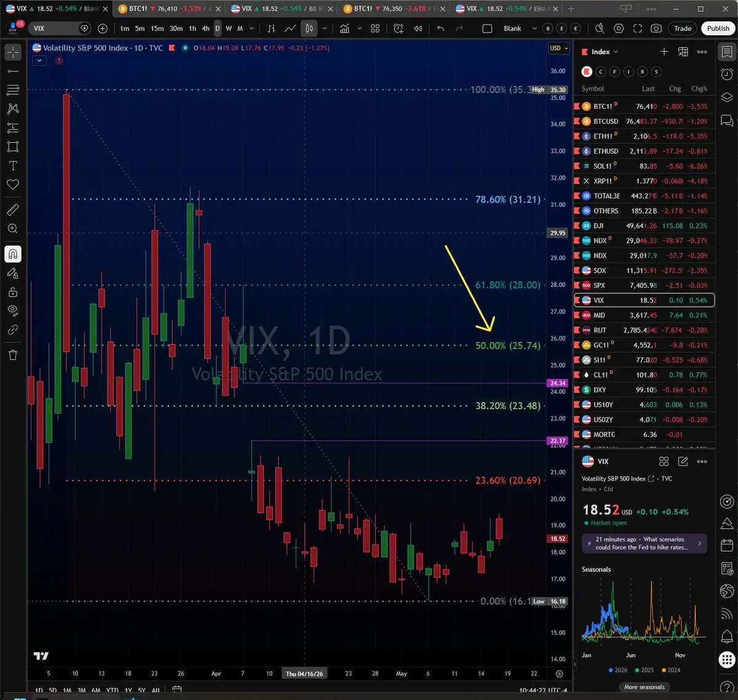Open the geometric shapes tool

[x=13, y=146]
